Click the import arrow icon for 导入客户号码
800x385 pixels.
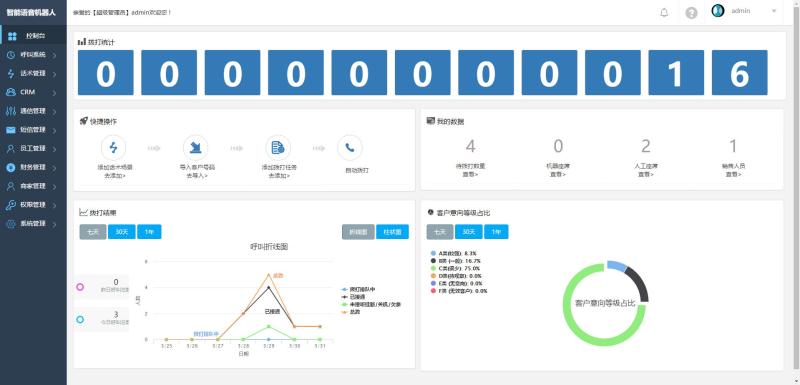pos(195,148)
